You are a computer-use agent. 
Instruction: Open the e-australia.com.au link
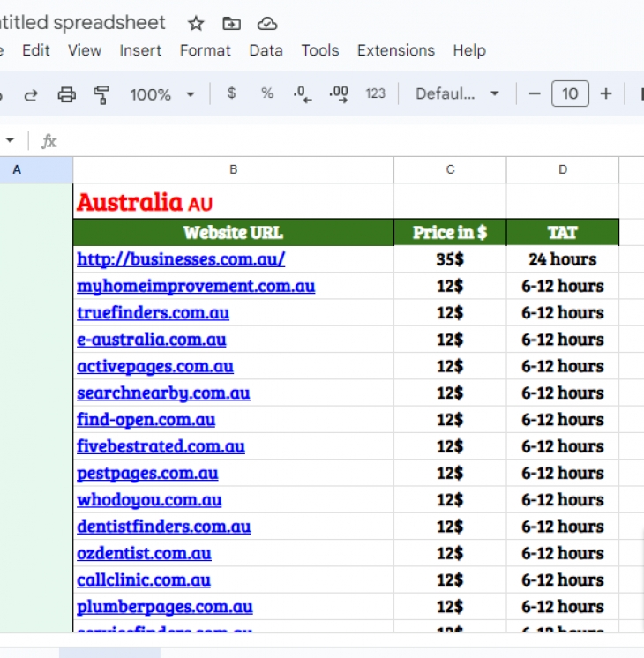point(151,340)
